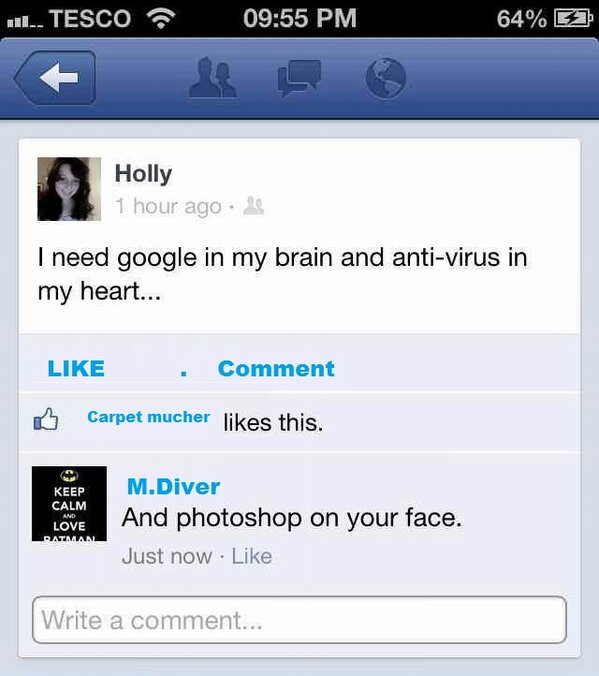Focus the Write a comment field
Viewport: 599px width, 676px height.
[299, 620]
